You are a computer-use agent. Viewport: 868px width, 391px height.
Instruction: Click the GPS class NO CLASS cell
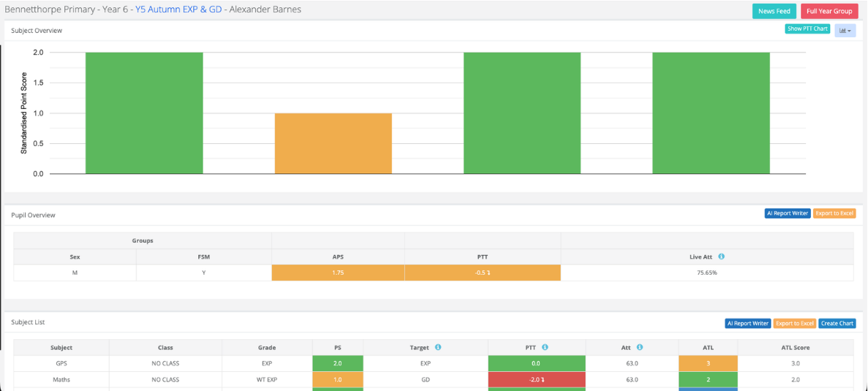point(165,363)
